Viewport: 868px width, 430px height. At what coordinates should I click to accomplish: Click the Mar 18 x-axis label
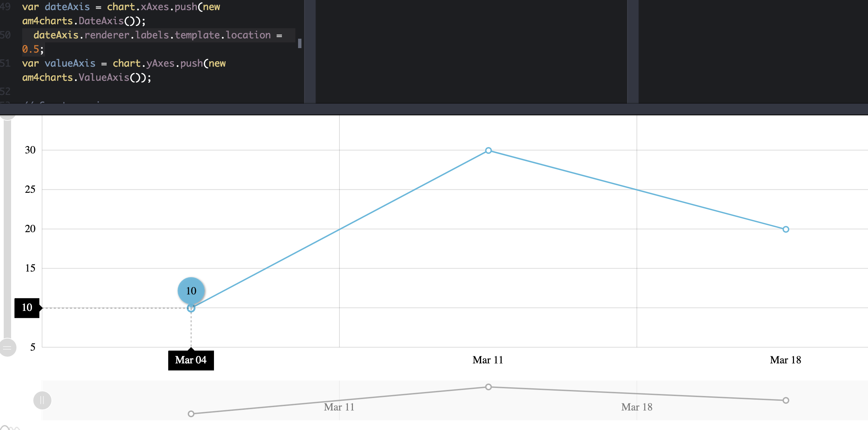pos(786,360)
